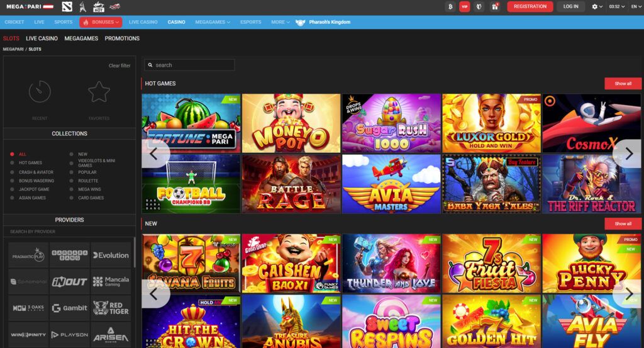Switch to the Slots tab

(11, 38)
